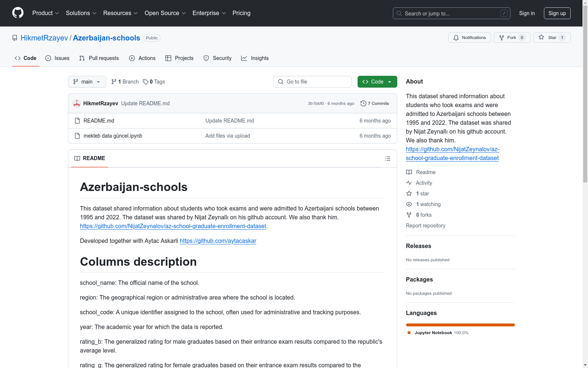Open the Add files via upload commit
The image size is (588, 368).
(228, 136)
